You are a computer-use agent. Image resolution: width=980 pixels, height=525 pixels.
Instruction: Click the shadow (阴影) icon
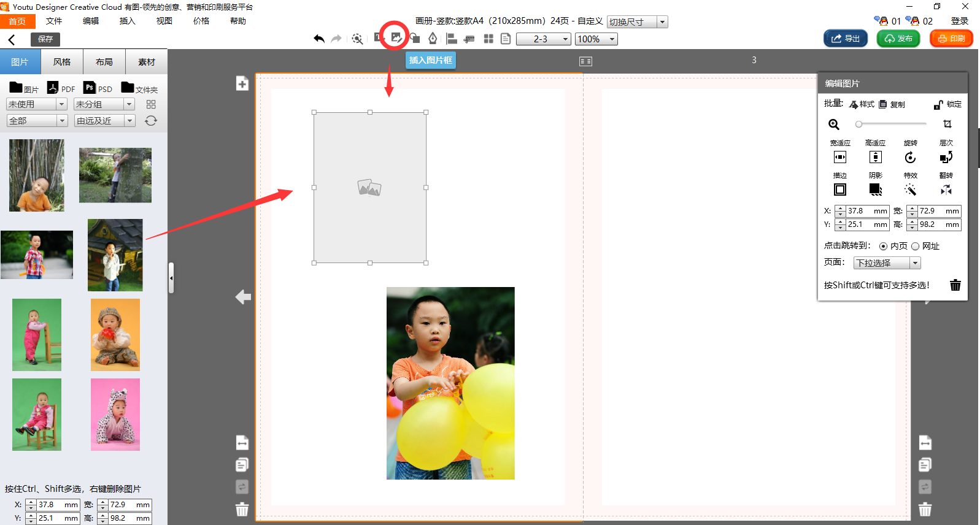(x=875, y=190)
